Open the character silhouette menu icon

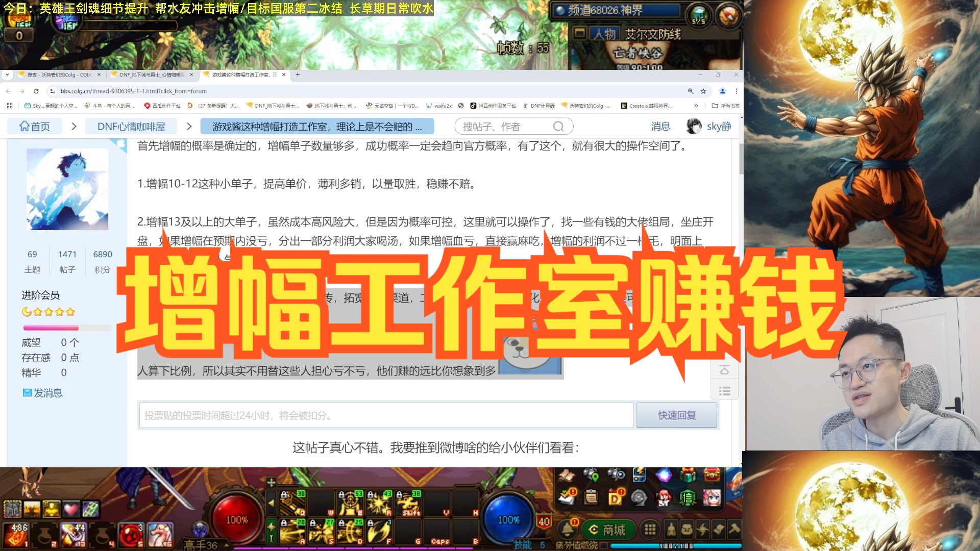[672, 530]
